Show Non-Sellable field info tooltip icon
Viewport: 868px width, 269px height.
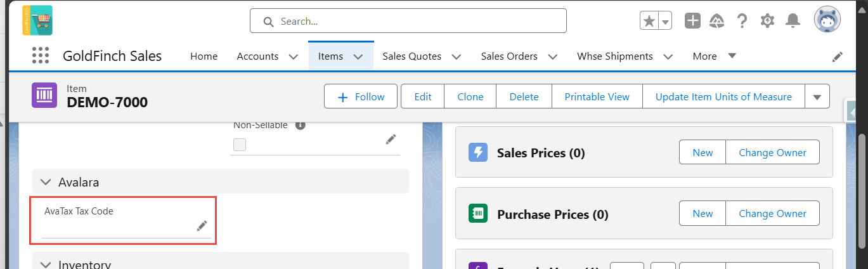coord(301,125)
